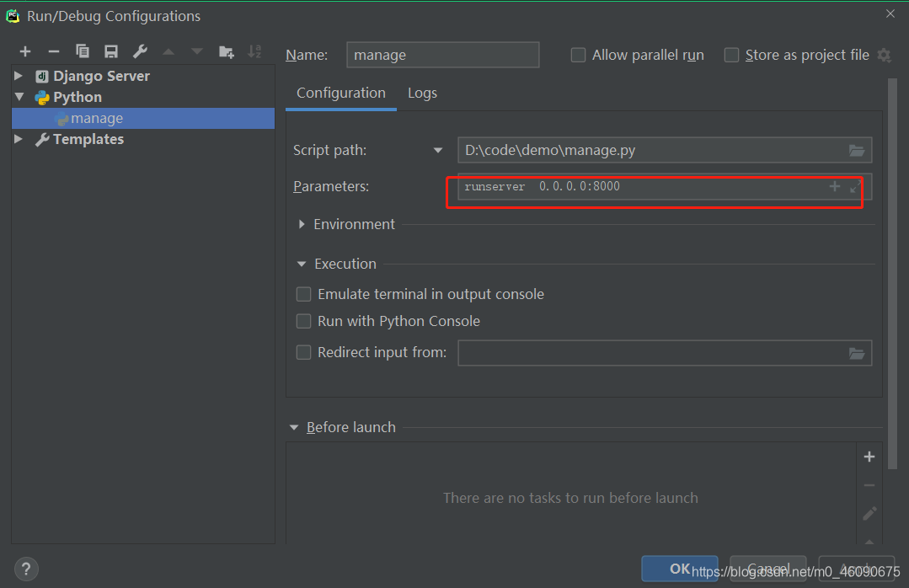Image resolution: width=909 pixels, height=588 pixels.
Task: Expand the Parameters field editor
Action: (855, 187)
